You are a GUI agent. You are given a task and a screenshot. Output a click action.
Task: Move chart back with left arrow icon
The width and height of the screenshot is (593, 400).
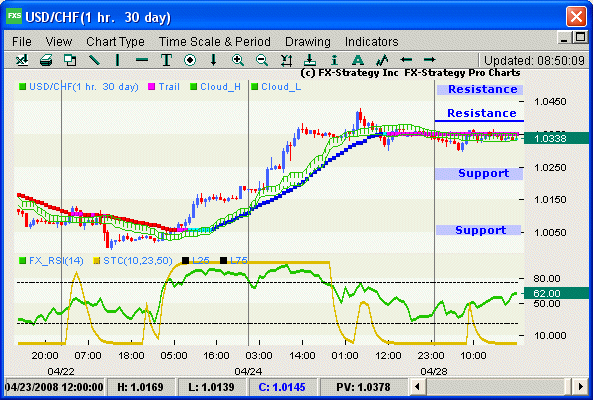[x=406, y=60]
